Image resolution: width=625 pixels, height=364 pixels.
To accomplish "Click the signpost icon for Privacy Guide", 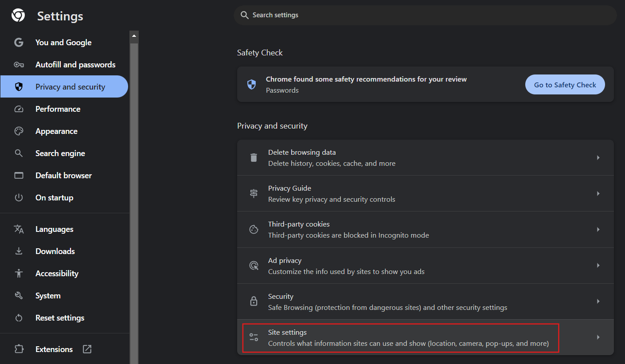I will point(254,194).
